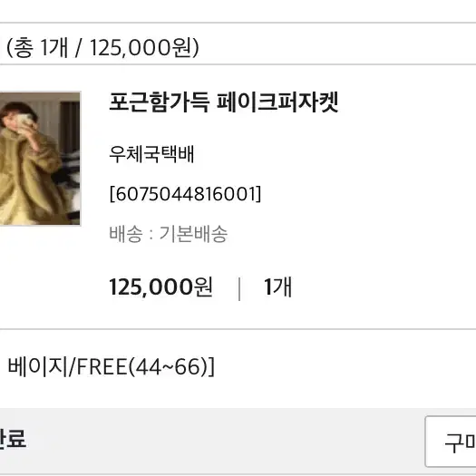
Task: Click the closing bracket after option text
Action: [211, 366]
